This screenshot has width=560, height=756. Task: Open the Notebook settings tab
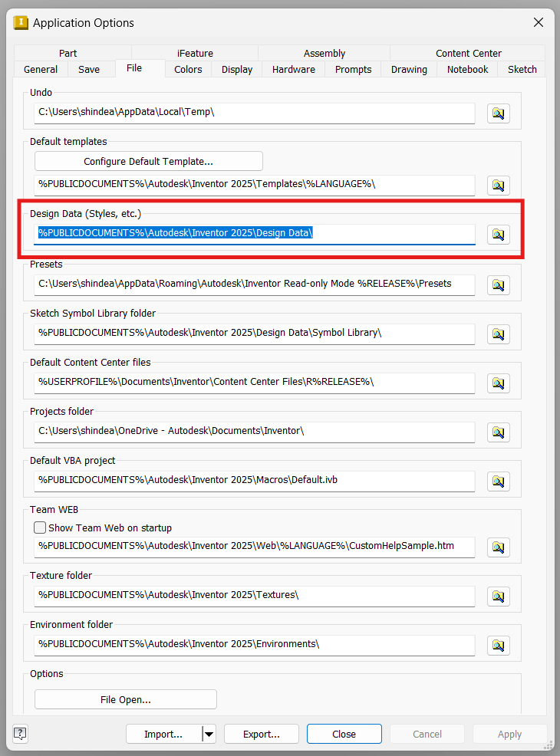pos(466,69)
